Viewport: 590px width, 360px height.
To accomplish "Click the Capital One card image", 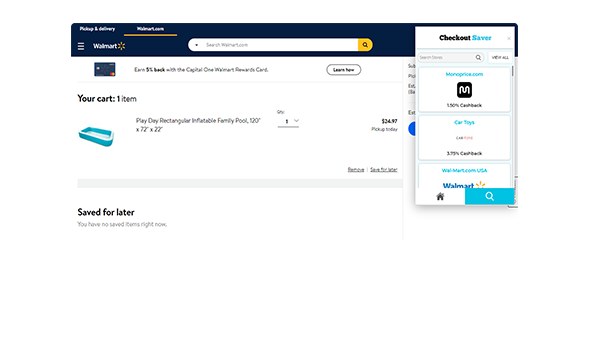I will [x=105, y=70].
